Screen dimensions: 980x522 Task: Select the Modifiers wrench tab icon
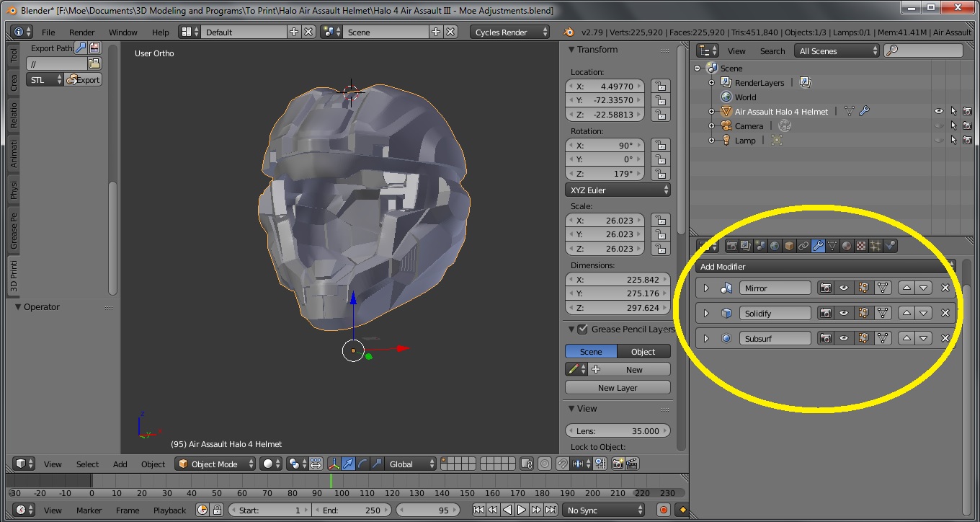click(x=818, y=246)
